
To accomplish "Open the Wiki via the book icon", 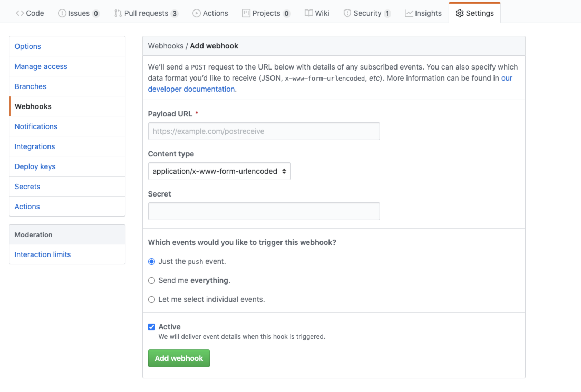I will [x=309, y=13].
